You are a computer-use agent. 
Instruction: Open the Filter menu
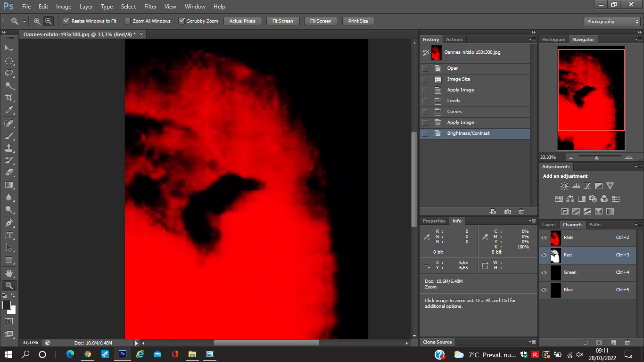pos(150,7)
